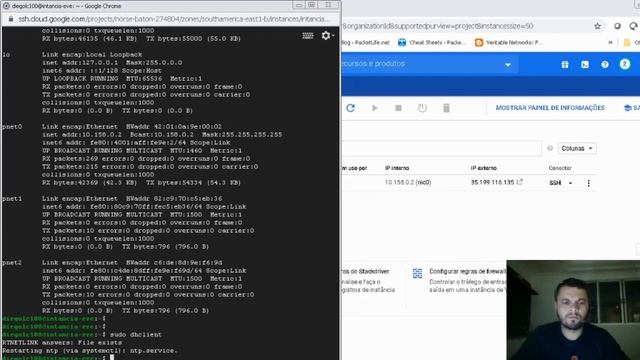The image size is (640, 360).
Task: Open Configurar regras de firewall link
Action: (468, 271)
